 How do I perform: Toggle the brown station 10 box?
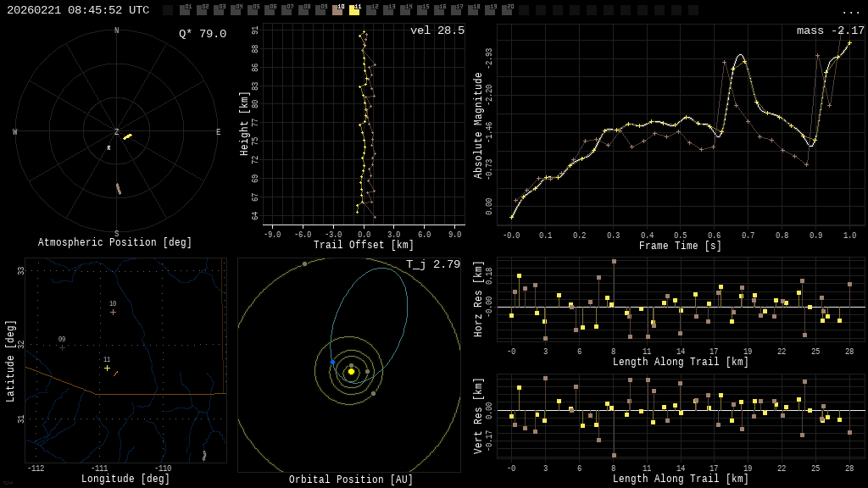337,10
